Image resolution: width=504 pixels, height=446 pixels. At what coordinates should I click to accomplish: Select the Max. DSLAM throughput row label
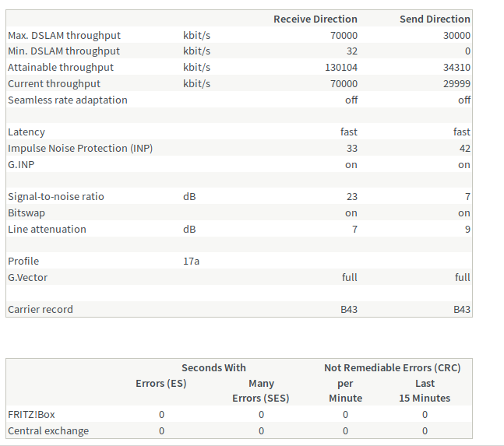click(64, 35)
